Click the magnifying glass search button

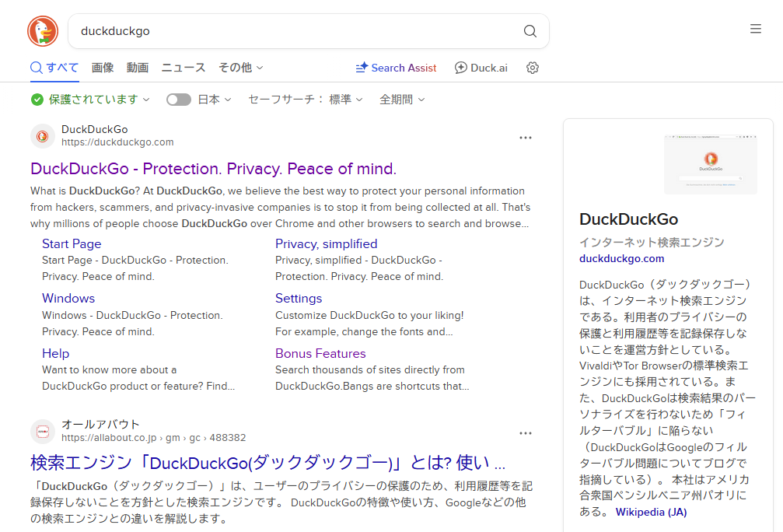pyautogui.click(x=530, y=31)
